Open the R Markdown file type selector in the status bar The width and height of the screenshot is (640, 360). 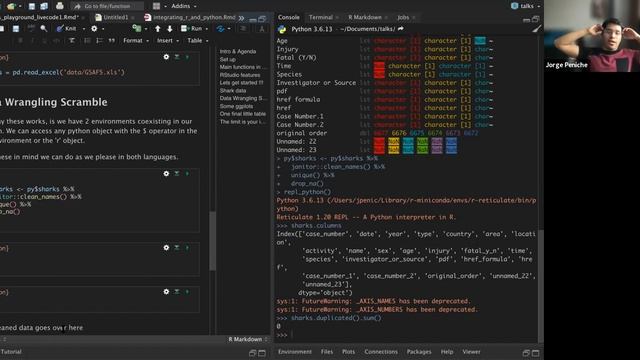248,340
